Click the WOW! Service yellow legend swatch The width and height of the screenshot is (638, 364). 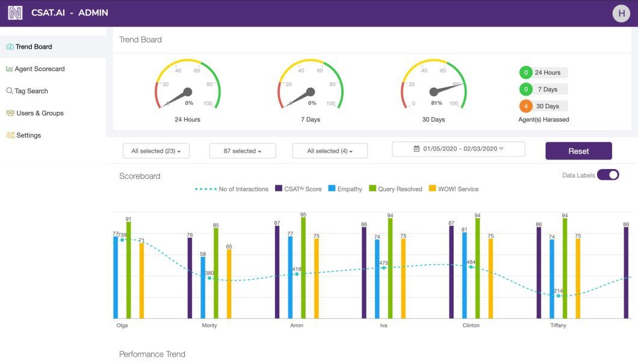pos(432,188)
